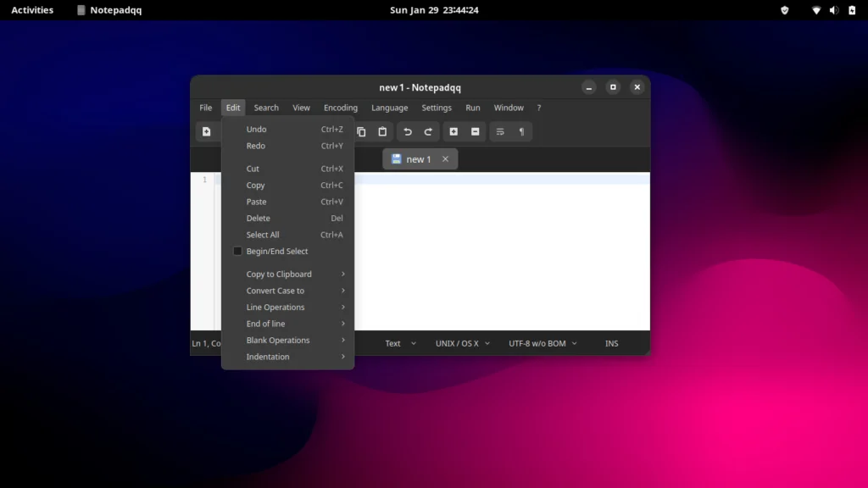Open the Activities overview in the top bar
This screenshot has height=488, width=868.
pyautogui.click(x=32, y=10)
